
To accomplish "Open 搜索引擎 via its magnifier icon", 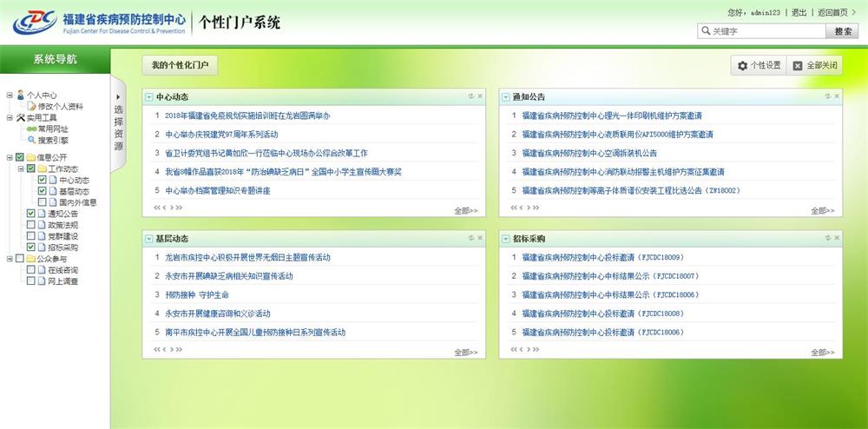I will click(30, 140).
